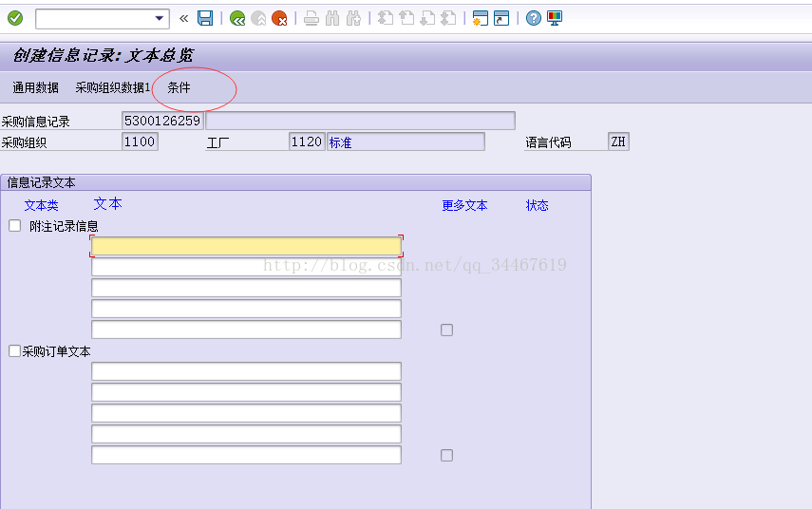Click the last 采购订单文本 text line
The height and width of the screenshot is (509, 812).
coord(247,455)
